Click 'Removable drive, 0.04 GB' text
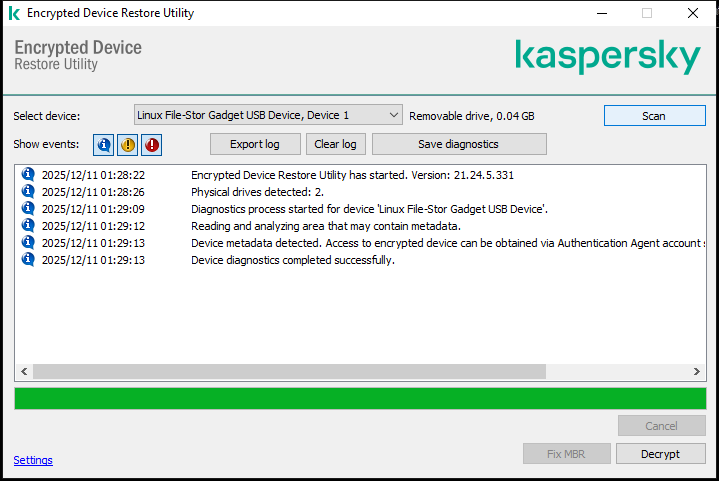 click(472, 116)
